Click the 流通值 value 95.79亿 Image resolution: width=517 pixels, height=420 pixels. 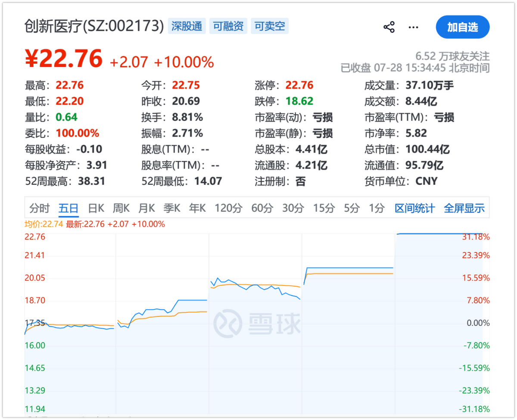(x=424, y=165)
